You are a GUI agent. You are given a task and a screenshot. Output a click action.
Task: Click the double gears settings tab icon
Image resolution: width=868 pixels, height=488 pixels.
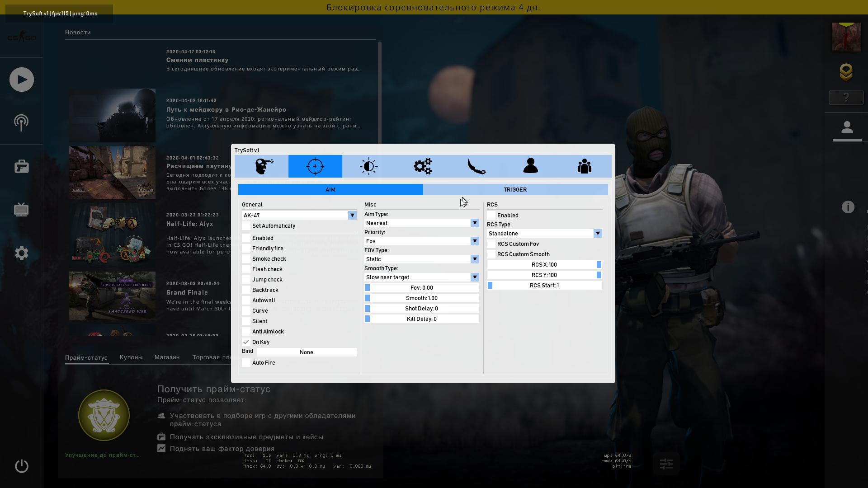(x=423, y=166)
